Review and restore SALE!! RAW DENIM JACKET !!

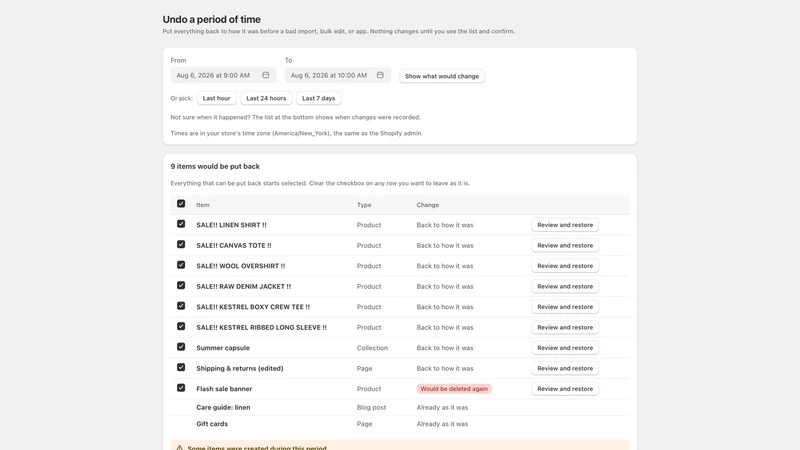point(565,286)
